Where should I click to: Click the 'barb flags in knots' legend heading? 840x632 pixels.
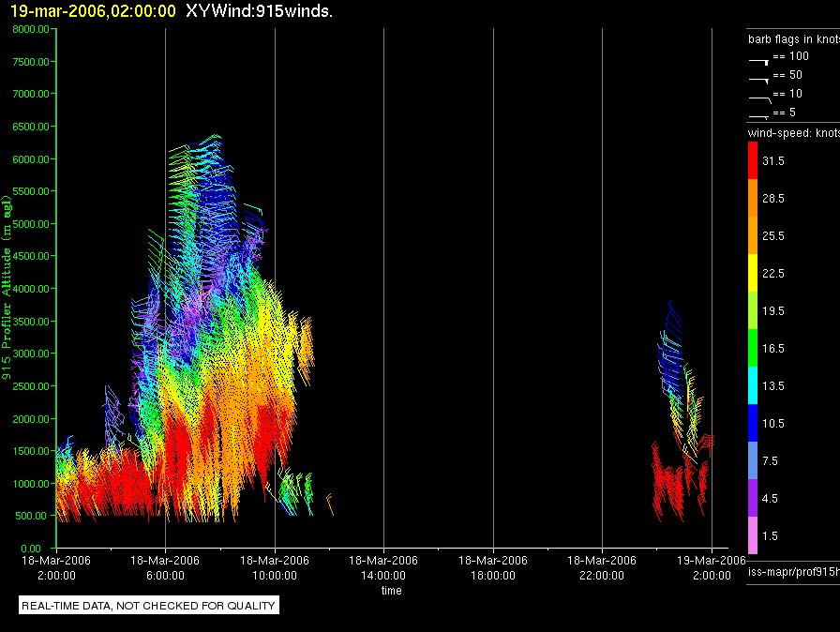coord(794,39)
